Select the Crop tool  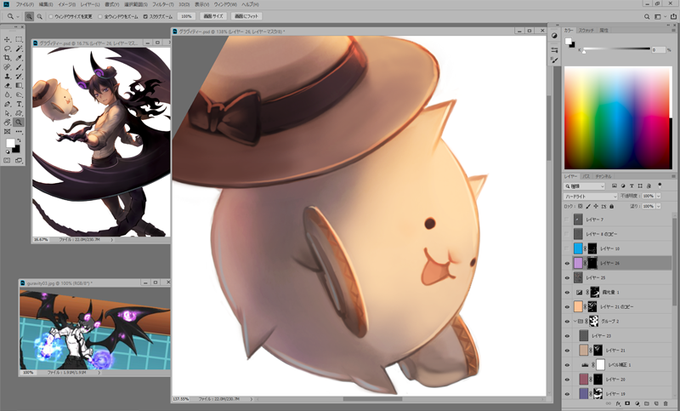click(7, 58)
